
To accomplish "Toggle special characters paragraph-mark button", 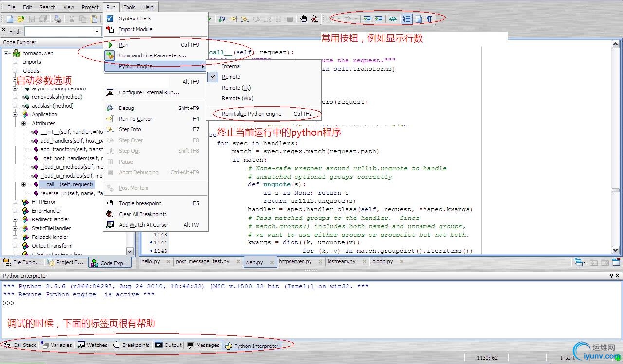I will tap(429, 19).
